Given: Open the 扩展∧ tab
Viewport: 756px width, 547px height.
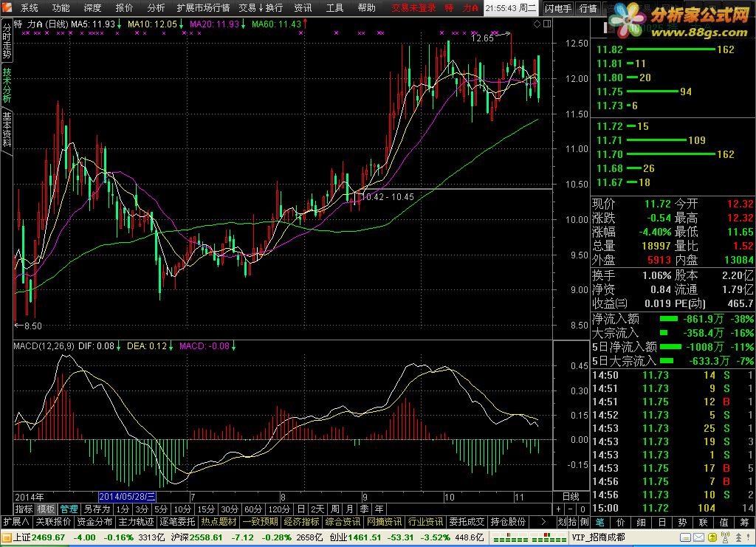Looking at the screenshot, I should (16, 522).
